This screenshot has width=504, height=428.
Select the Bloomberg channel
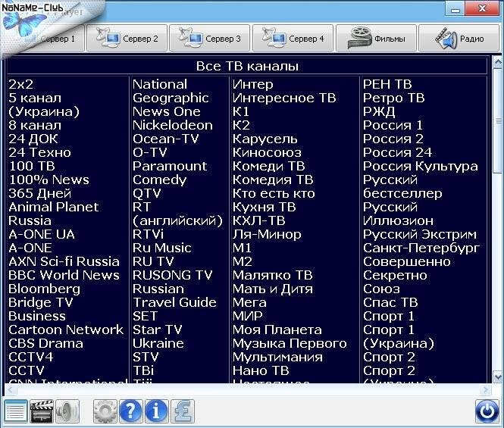point(45,289)
